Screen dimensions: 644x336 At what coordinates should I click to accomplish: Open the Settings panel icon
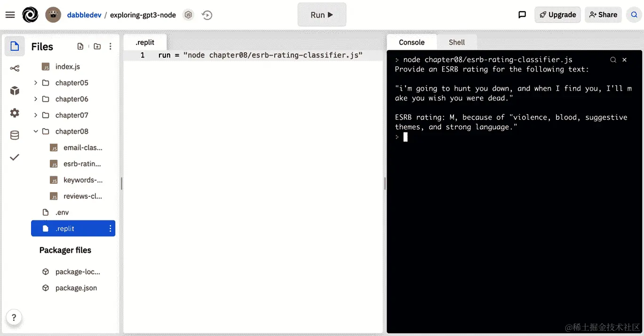click(14, 113)
